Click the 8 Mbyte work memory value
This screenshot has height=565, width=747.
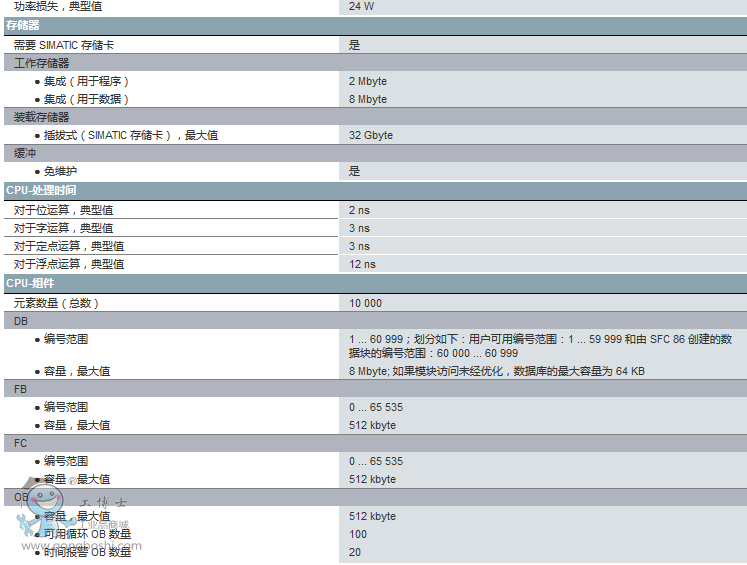pos(368,99)
